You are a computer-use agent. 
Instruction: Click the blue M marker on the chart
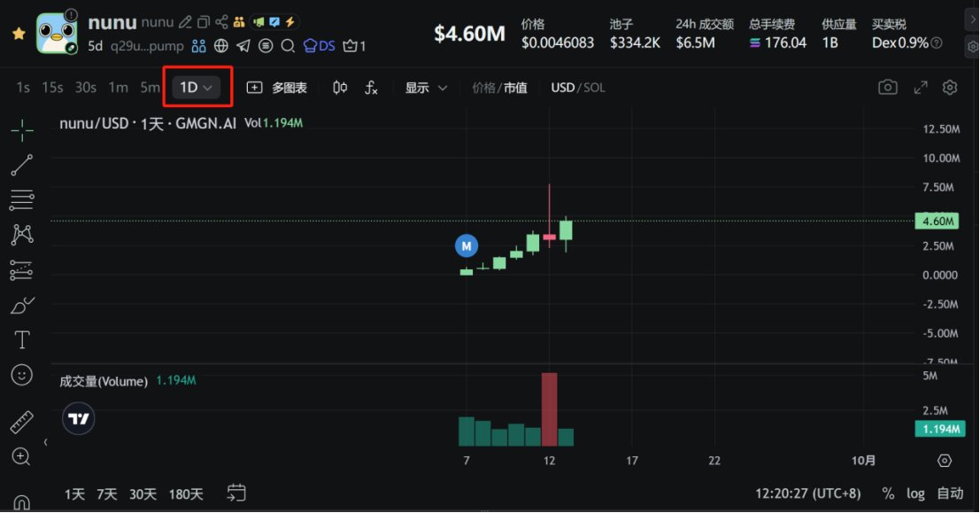[x=467, y=245]
